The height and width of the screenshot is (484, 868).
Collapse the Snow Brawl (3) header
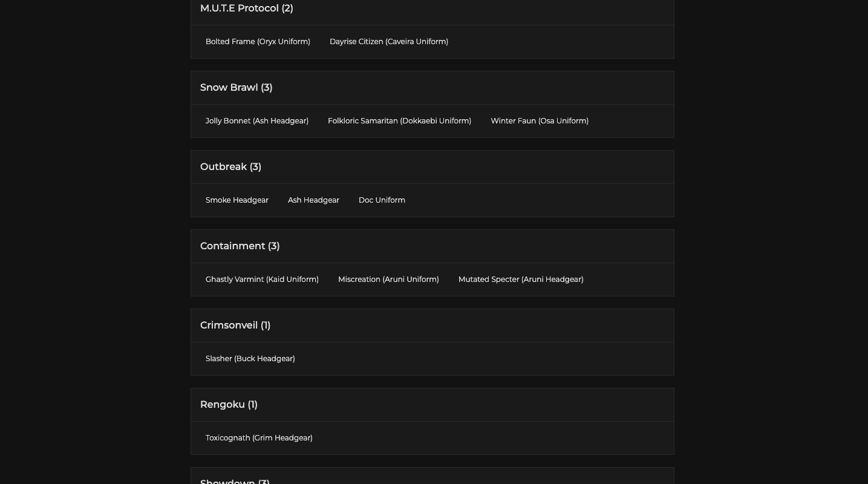[x=237, y=88]
